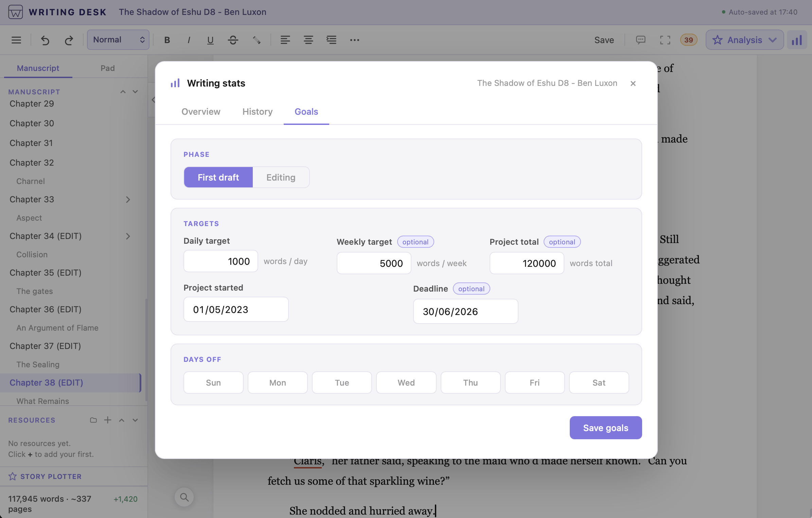The image size is (812, 518).
Task: Click the Save goals button
Action: coord(605,428)
